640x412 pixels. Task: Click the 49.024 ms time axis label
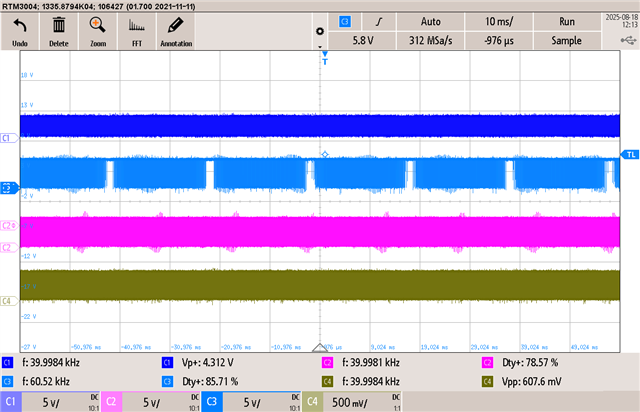click(584, 347)
